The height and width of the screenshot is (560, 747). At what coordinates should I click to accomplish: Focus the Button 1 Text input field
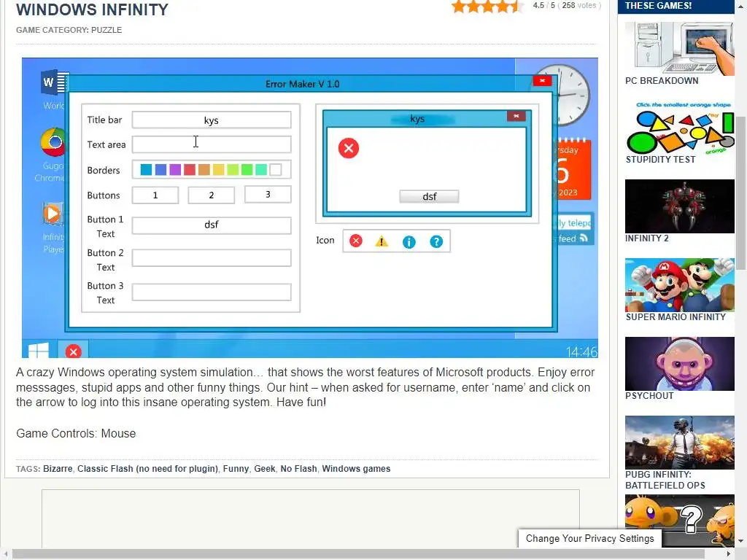click(x=212, y=225)
